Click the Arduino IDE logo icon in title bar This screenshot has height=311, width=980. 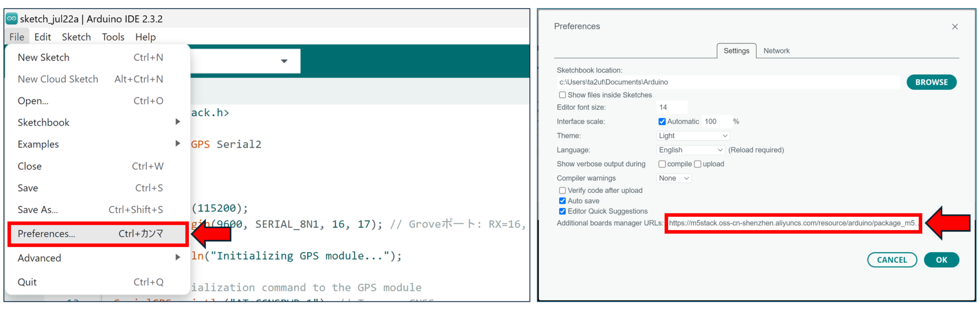[11, 19]
